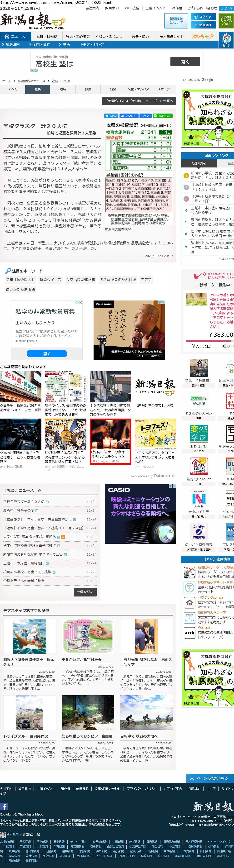
Task: Switch to the 経済 category tab
Action: click(113, 89)
